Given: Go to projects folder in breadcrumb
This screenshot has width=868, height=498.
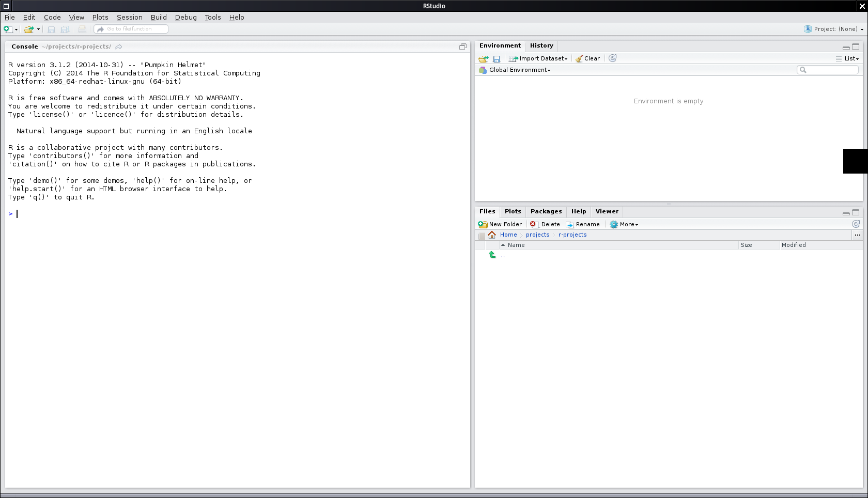Looking at the screenshot, I should coord(537,235).
